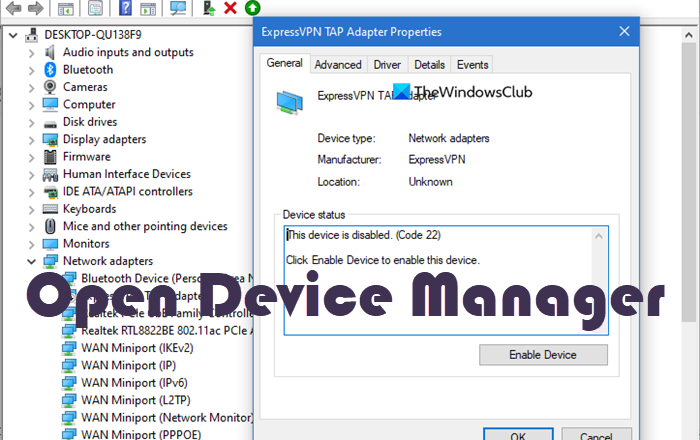Select the Computer category icon
700x440 pixels.
point(50,104)
